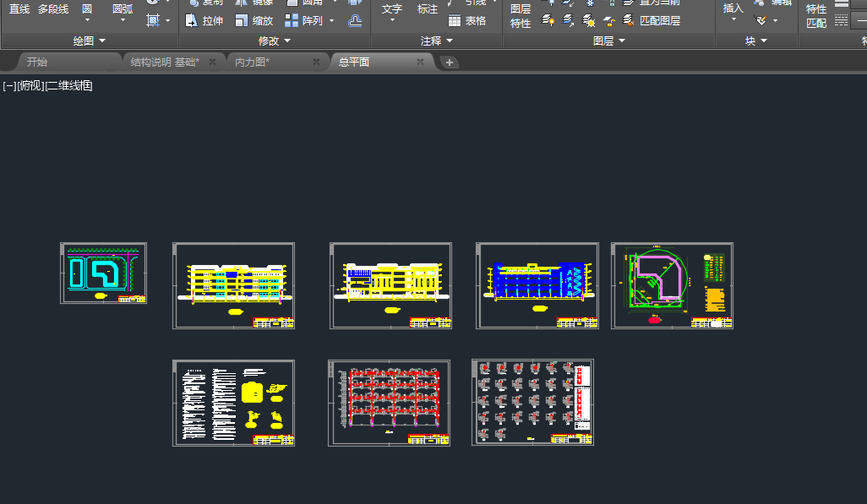The width and height of the screenshot is (867, 504).
Task: Open the 圆 (Circle) dropdown arrow
Action: pyautogui.click(x=87, y=20)
